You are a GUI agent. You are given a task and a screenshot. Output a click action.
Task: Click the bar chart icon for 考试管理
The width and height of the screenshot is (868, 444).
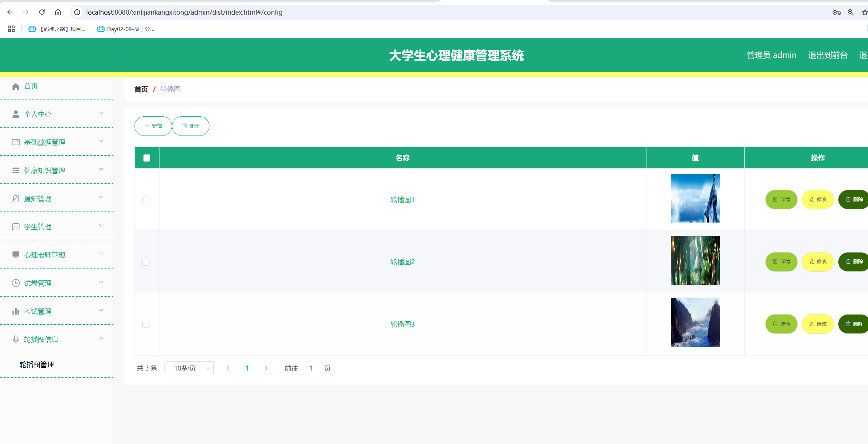[x=16, y=311]
